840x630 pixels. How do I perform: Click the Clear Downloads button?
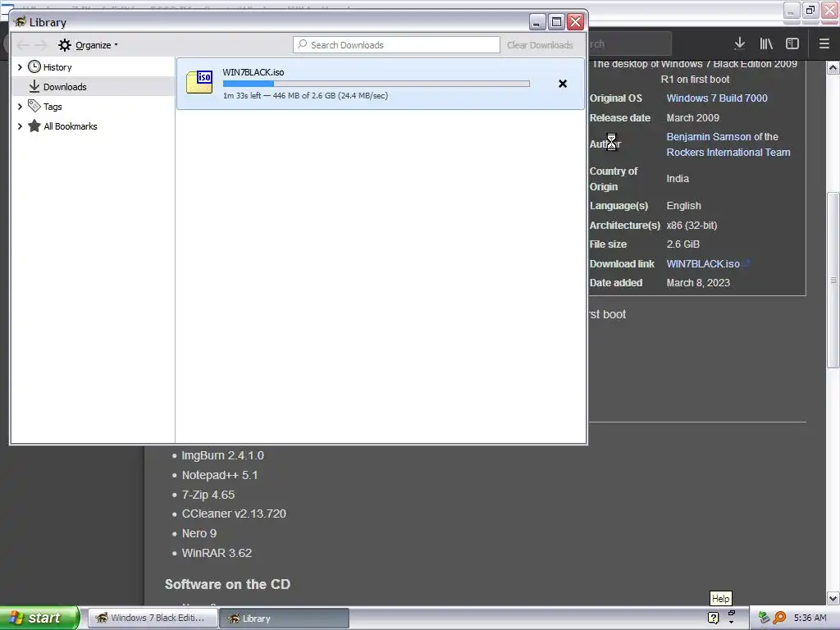click(540, 45)
